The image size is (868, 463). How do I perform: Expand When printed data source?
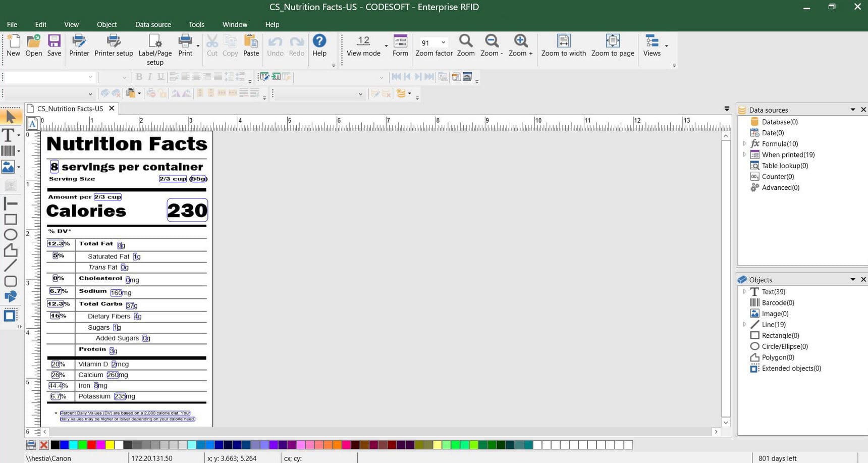pyautogui.click(x=744, y=155)
